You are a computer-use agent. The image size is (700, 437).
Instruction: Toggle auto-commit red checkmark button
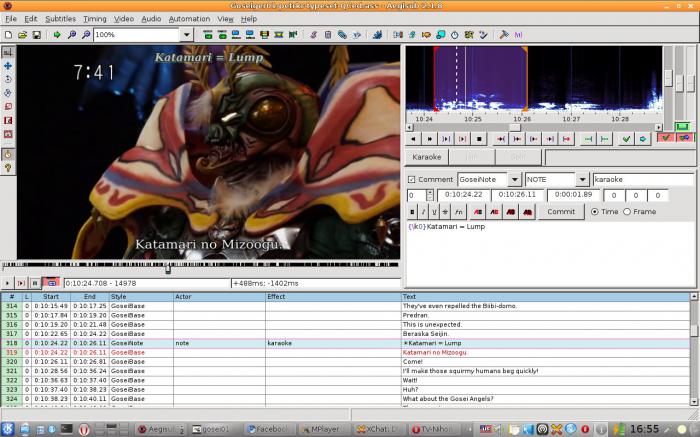point(666,138)
